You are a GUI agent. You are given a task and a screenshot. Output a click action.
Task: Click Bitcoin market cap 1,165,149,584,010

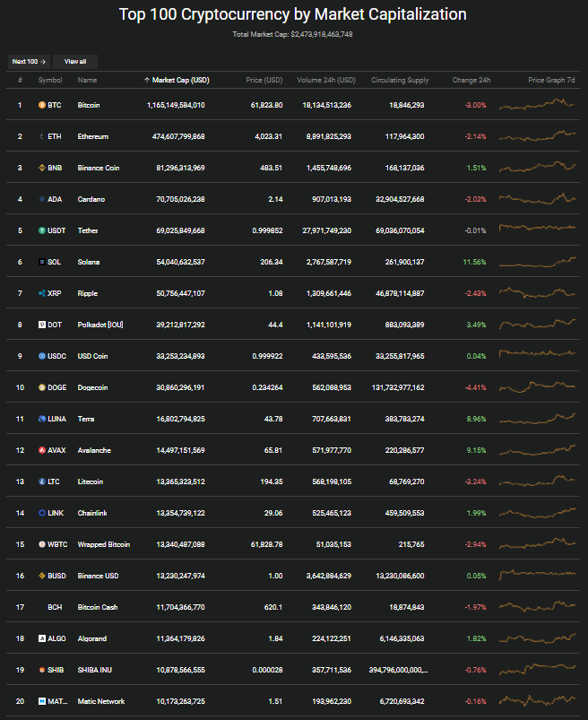pos(176,105)
